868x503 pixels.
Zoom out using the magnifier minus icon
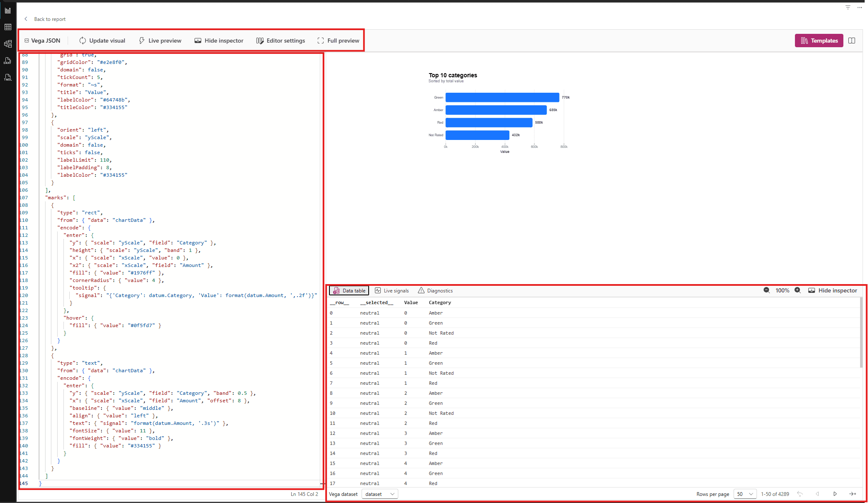(x=767, y=290)
